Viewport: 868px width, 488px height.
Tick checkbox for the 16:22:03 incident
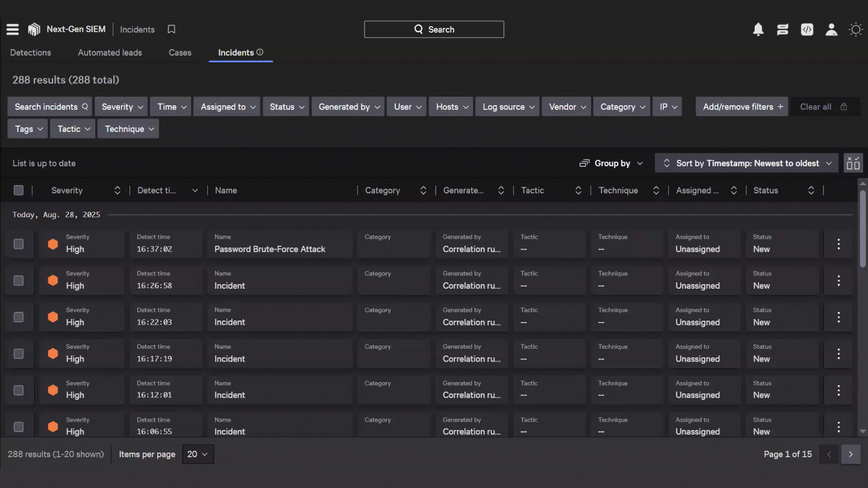[x=19, y=317]
